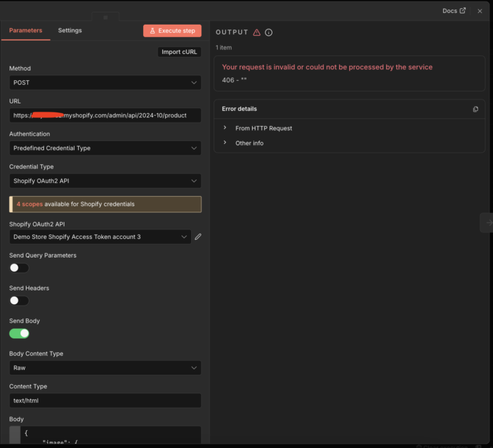This screenshot has width=493, height=448.
Task: Switch to the Parameters tab
Action: point(25,31)
